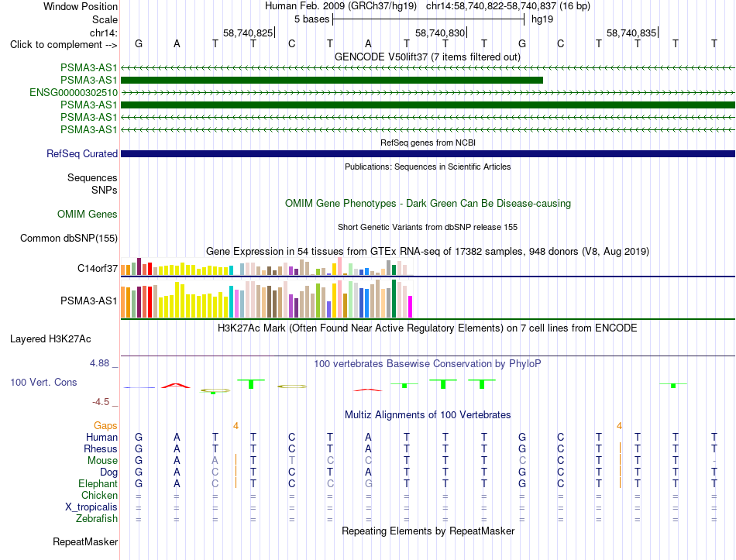Click the -4.5 PhyloP lower limit value
736x560 pixels.
coord(101,402)
